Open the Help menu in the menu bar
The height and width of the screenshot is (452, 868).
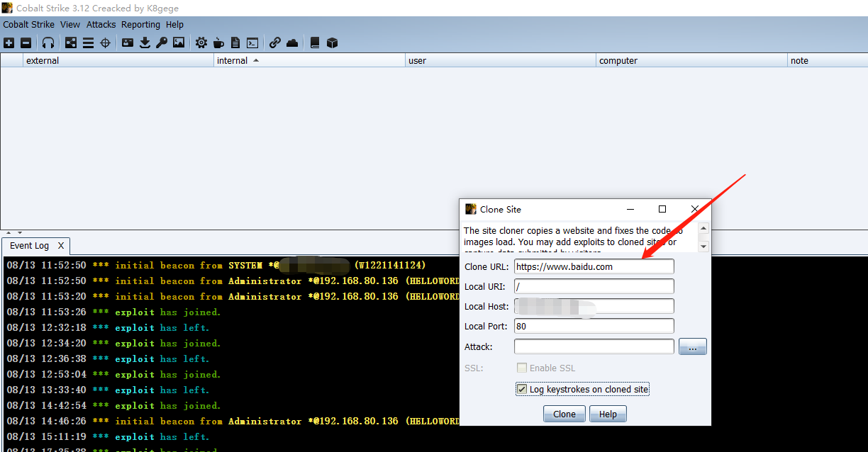174,25
